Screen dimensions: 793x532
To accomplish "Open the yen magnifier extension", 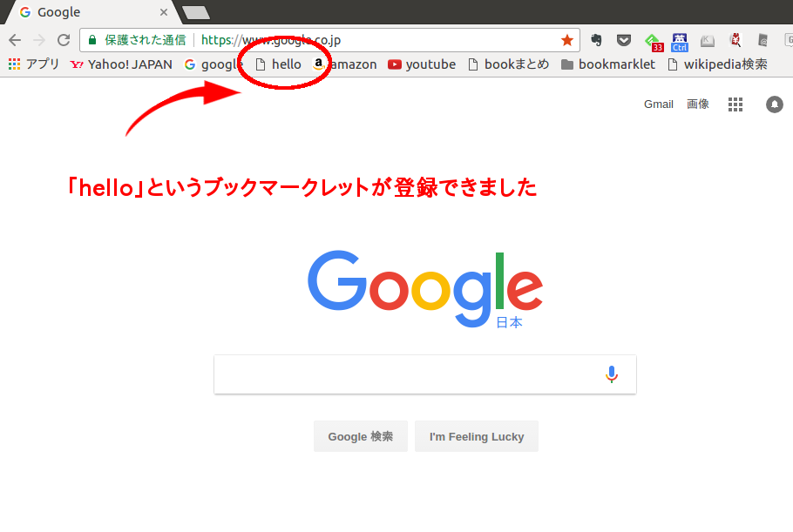I will click(735, 40).
